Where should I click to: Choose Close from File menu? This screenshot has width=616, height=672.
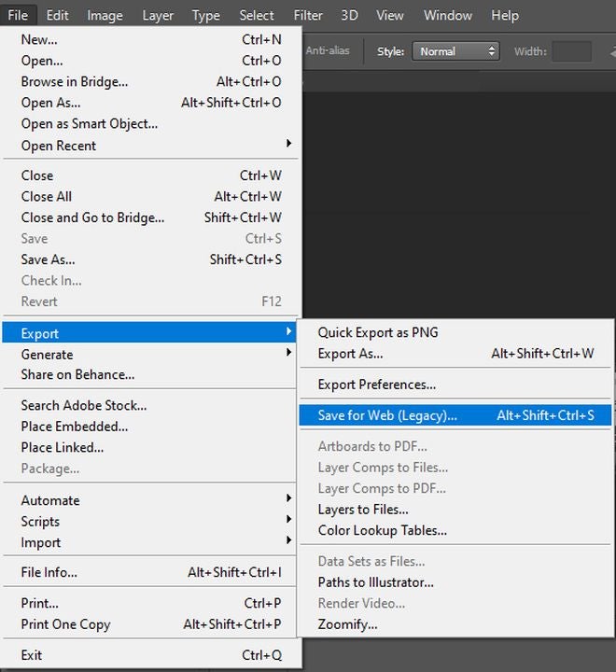(x=151, y=175)
